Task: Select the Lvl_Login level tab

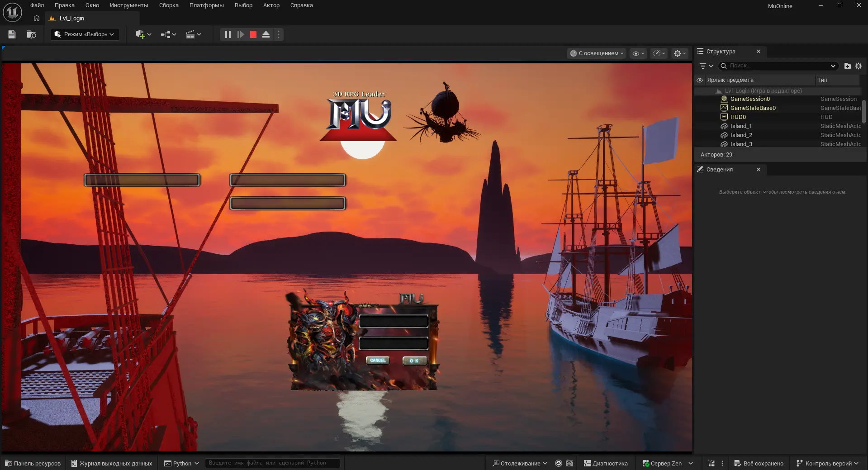Action: click(x=72, y=19)
